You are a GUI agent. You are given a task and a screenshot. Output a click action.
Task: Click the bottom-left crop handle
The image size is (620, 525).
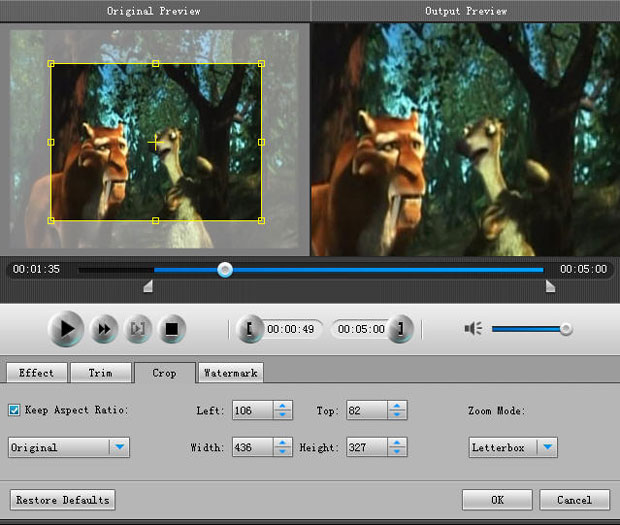[51, 221]
